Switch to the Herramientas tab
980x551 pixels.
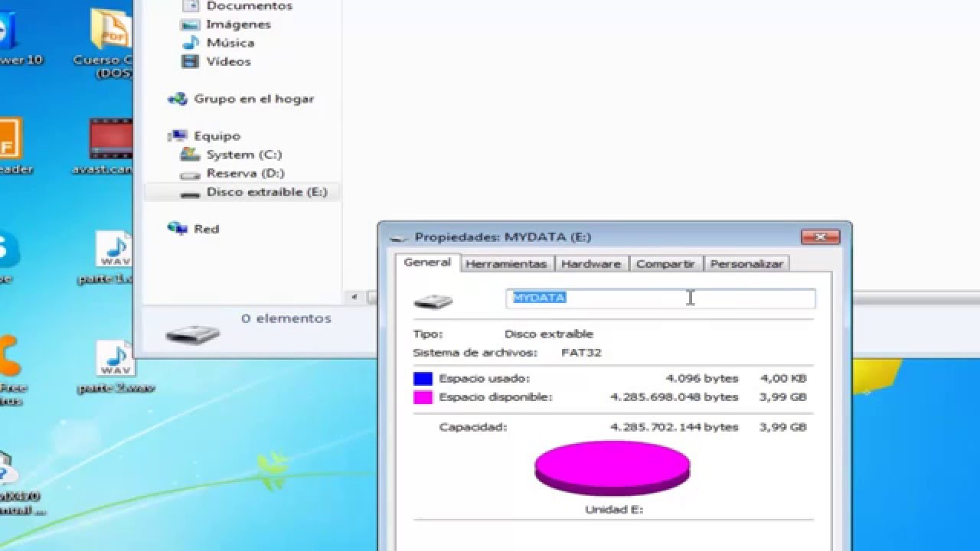pyautogui.click(x=506, y=264)
